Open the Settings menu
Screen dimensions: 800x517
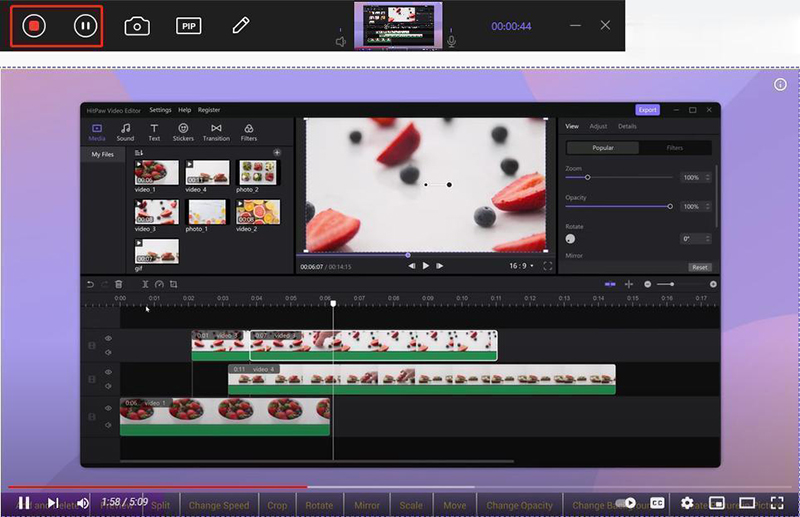[160, 110]
